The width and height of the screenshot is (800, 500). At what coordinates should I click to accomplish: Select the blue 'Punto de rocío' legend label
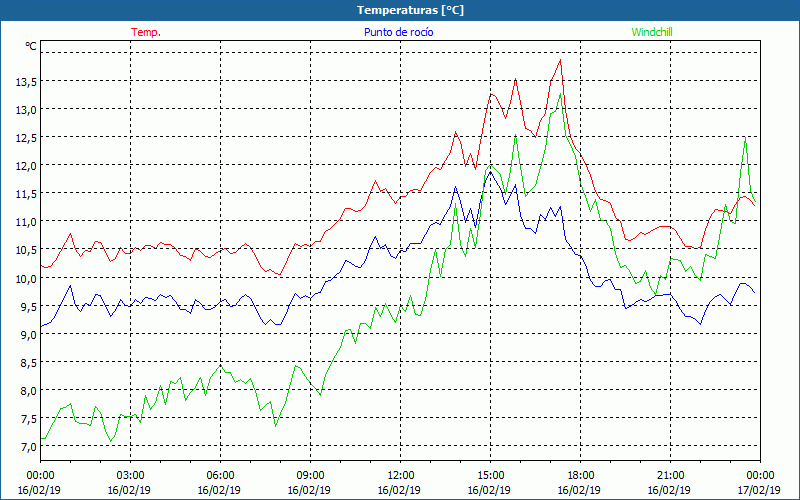[x=398, y=32]
